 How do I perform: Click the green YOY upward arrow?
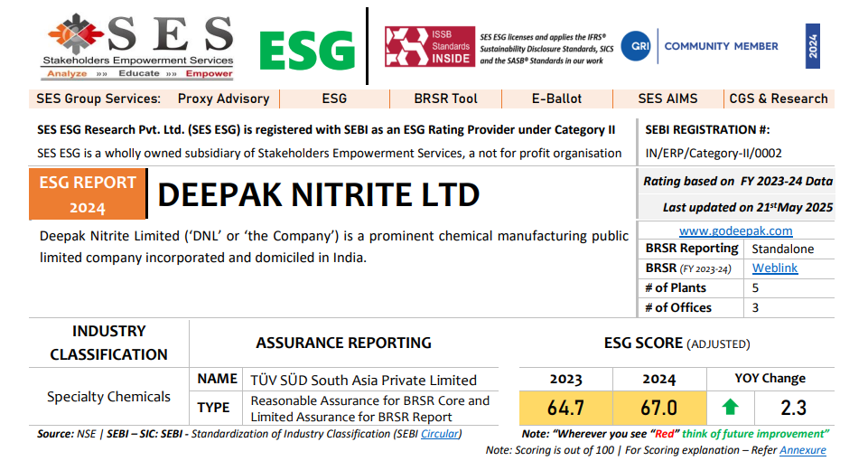[730, 408]
